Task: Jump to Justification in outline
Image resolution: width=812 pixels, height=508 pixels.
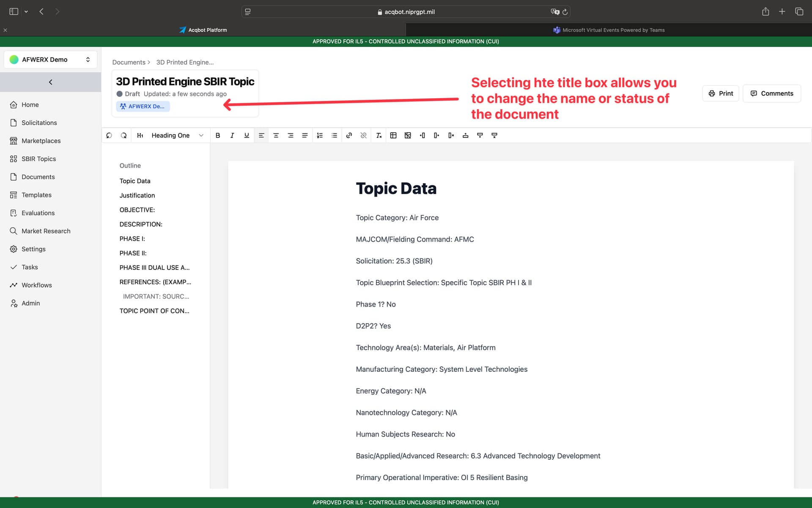Action: click(137, 195)
